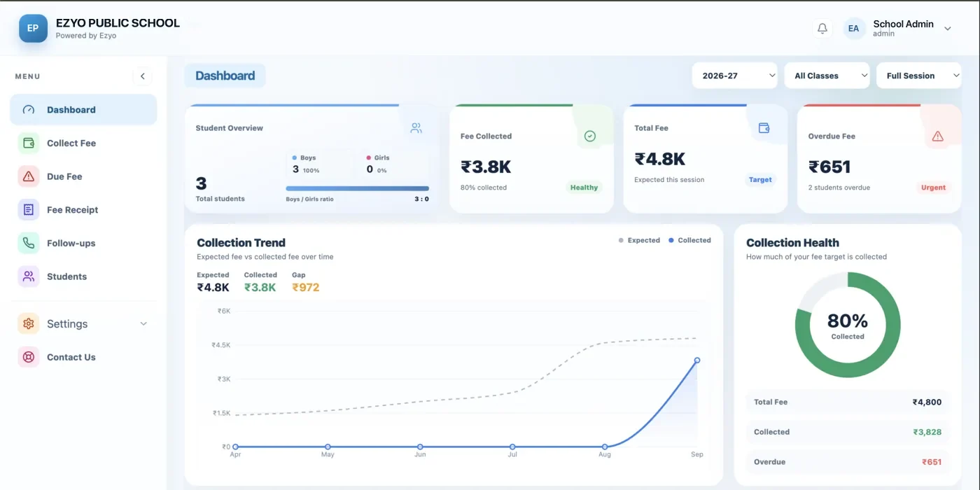Toggle the Expected series in chart legend

pyautogui.click(x=639, y=240)
